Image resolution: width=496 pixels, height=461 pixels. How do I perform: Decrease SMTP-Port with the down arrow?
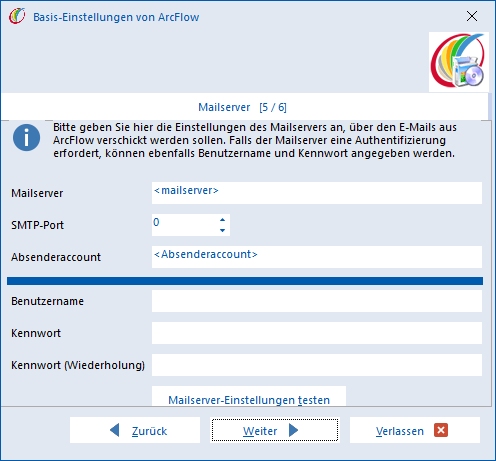[x=222, y=230]
